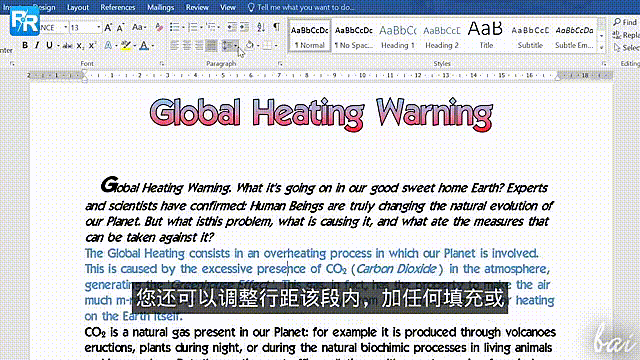Click Numbering list icon
The image size is (640, 360).
click(193, 27)
